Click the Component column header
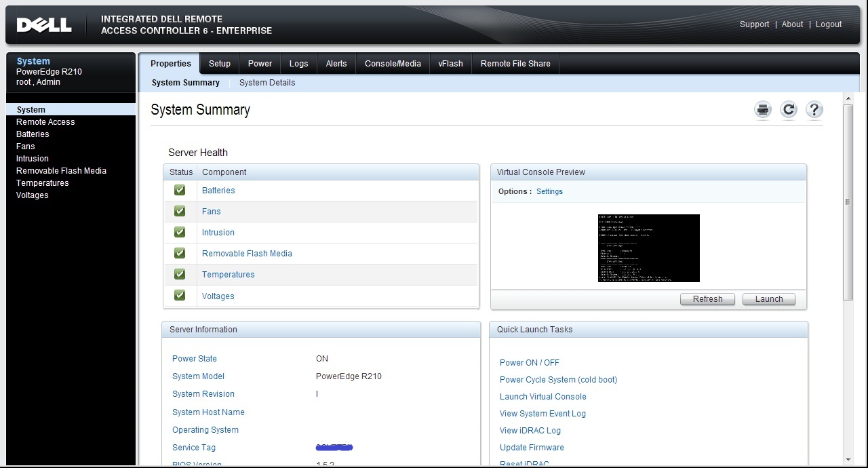The height and width of the screenshot is (468, 868). [x=224, y=172]
